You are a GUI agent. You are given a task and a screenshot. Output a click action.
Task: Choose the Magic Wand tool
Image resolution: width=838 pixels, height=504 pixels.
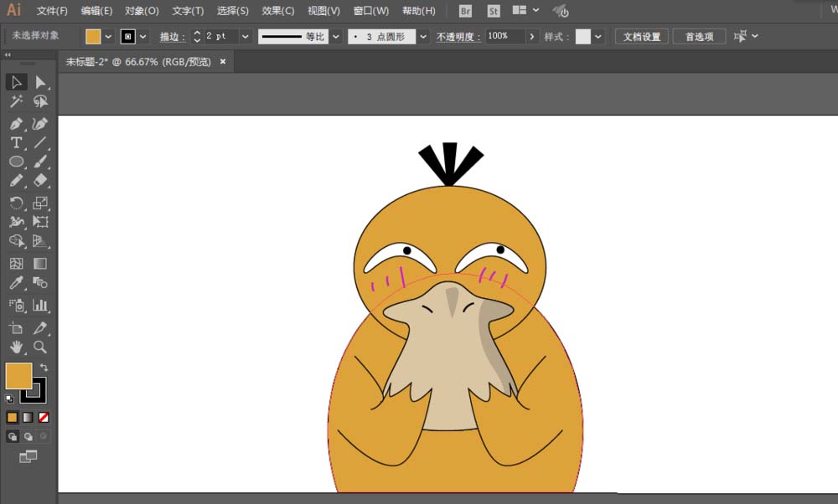tap(16, 101)
